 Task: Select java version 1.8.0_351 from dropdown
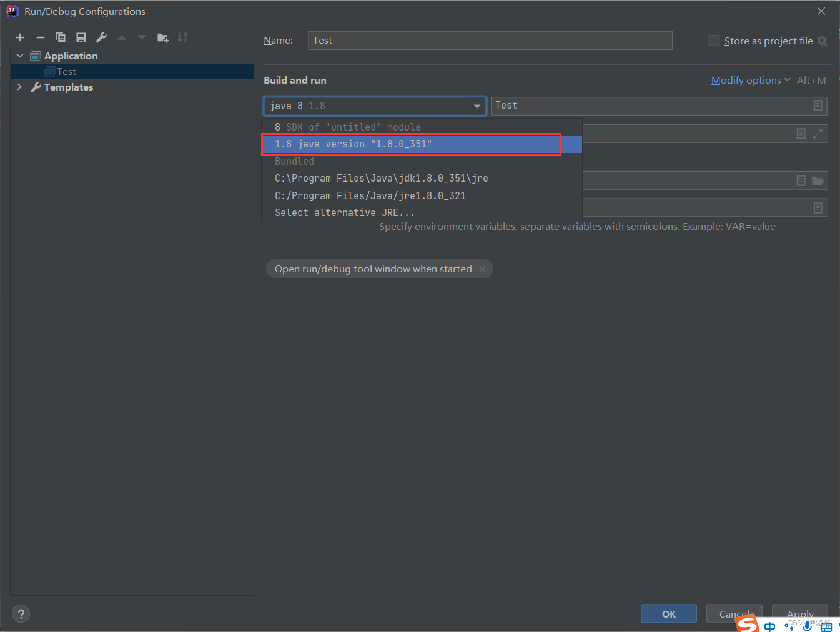411,144
